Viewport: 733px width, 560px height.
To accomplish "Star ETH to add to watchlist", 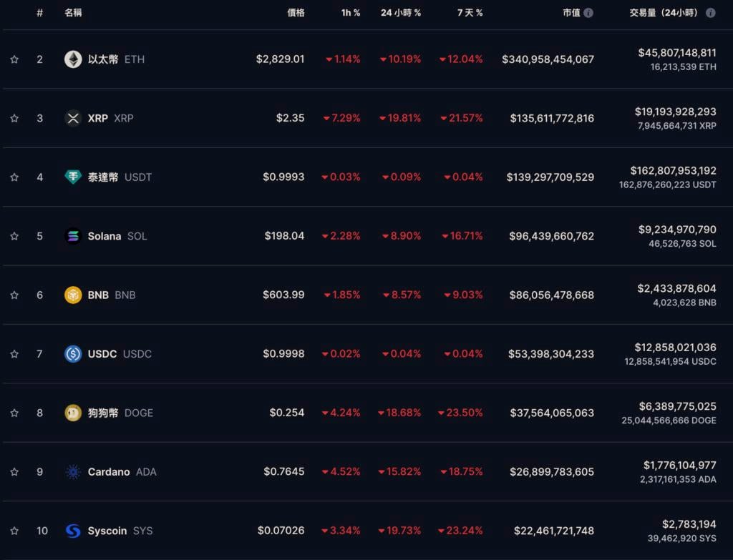I will pyautogui.click(x=14, y=59).
